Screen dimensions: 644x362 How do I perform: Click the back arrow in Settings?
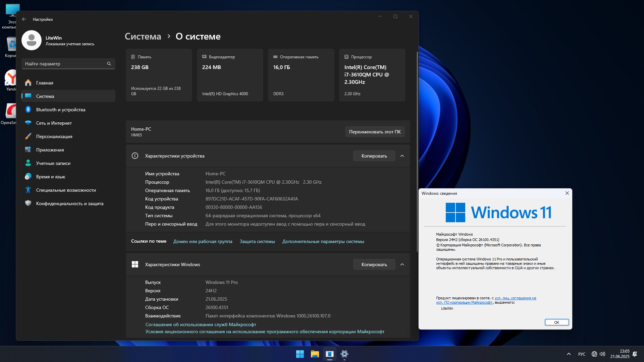click(x=24, y=19)
